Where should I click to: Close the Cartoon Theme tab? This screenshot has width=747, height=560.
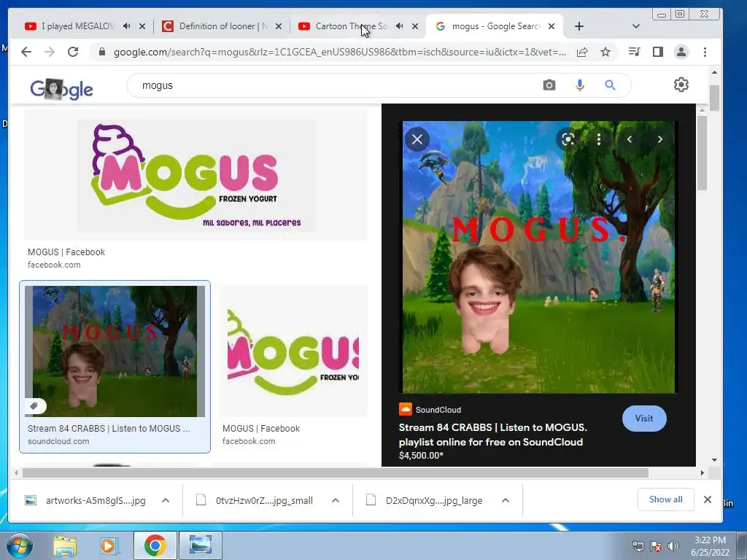tap(415, 26)
